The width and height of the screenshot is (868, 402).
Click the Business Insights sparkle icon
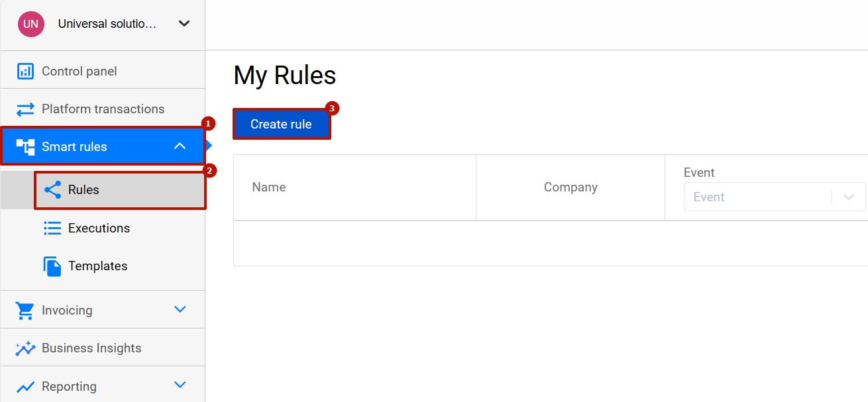coord(25,348)
